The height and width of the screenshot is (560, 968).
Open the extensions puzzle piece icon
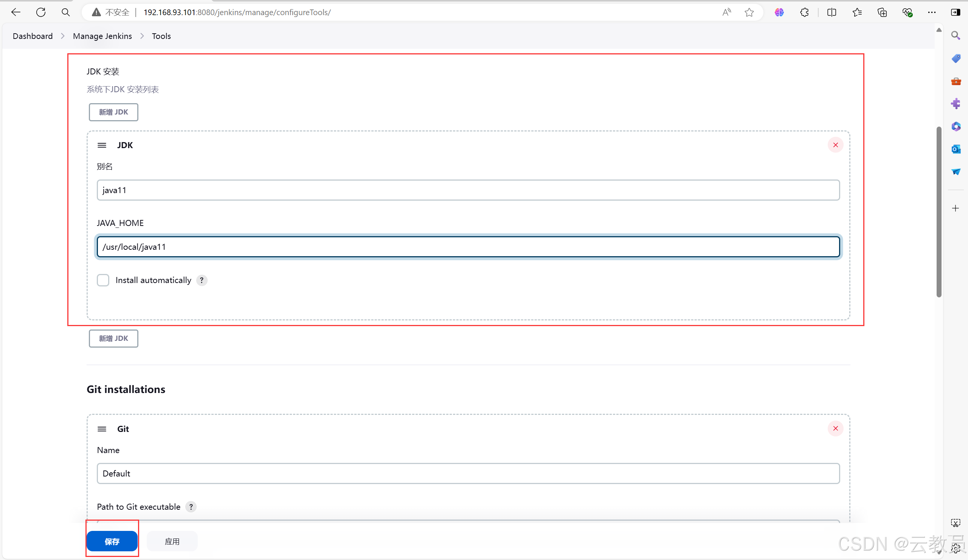pyautogui.click(x=804, y=12)
